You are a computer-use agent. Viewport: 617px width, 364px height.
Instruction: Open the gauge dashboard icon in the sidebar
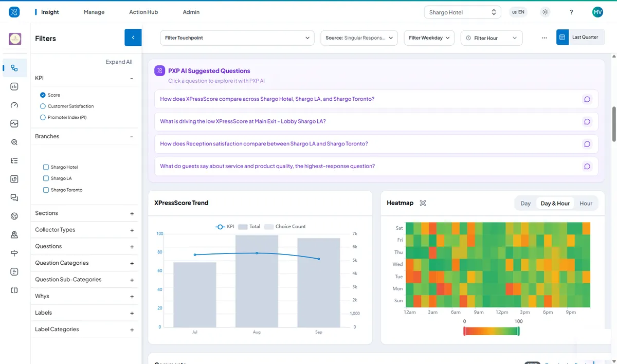14,105
